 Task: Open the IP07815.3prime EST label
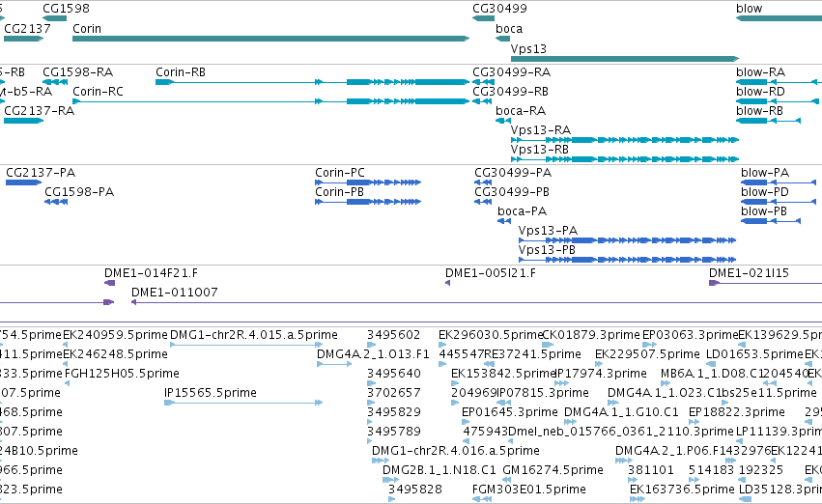coord(543,393)
